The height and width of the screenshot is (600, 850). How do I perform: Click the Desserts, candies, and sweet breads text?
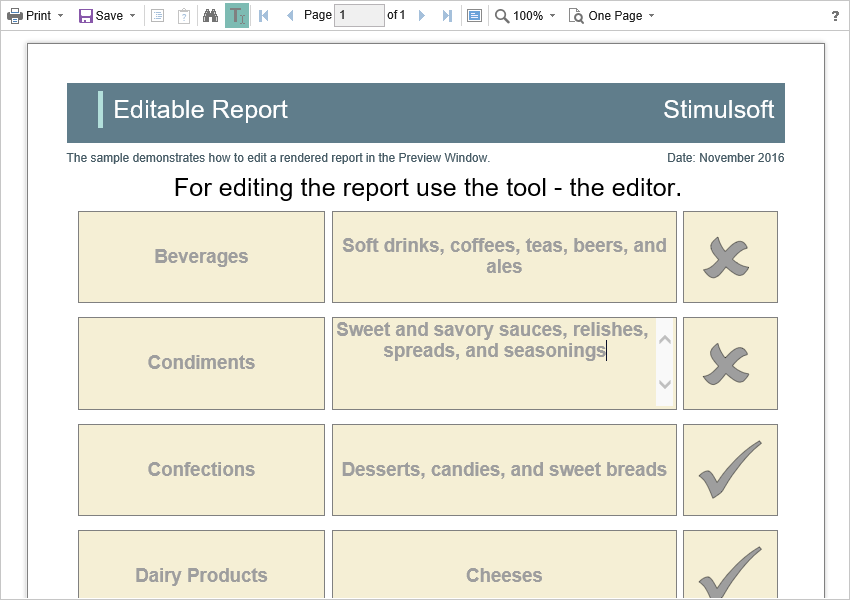pyautogui.click(x=504, y=470)
